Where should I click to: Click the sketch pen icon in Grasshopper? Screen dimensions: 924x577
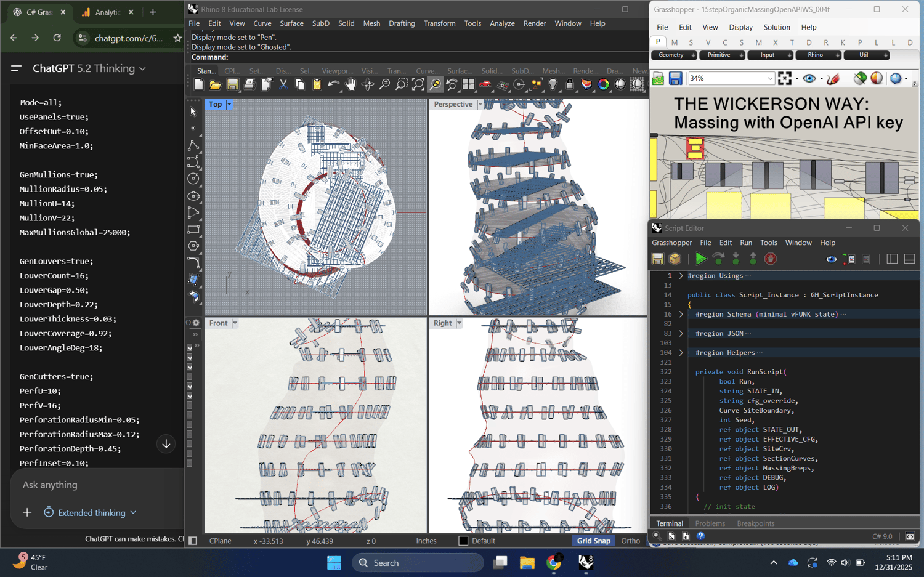[833, 78]
